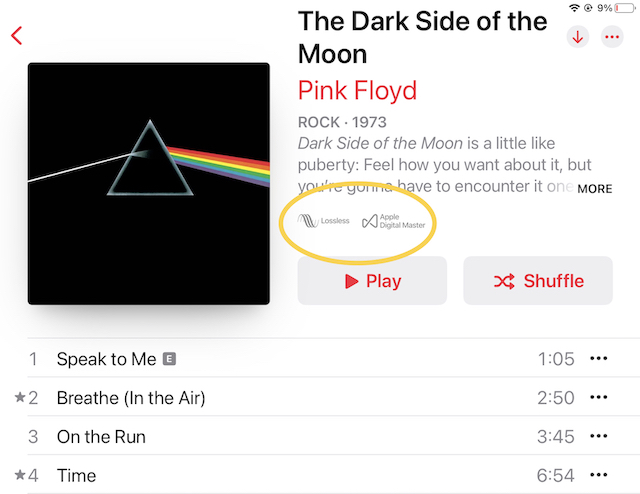Play track On the Run
640x494 pixels.
click(x=101, y=437)
